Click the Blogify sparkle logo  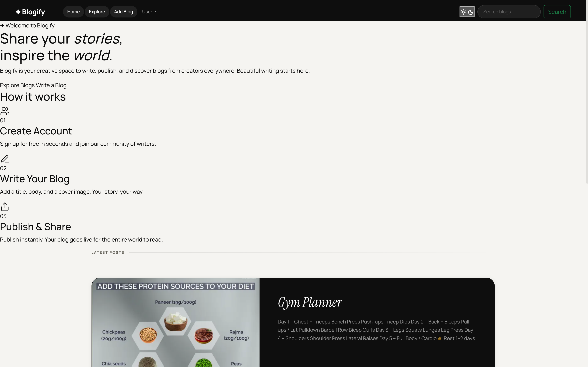18,12
